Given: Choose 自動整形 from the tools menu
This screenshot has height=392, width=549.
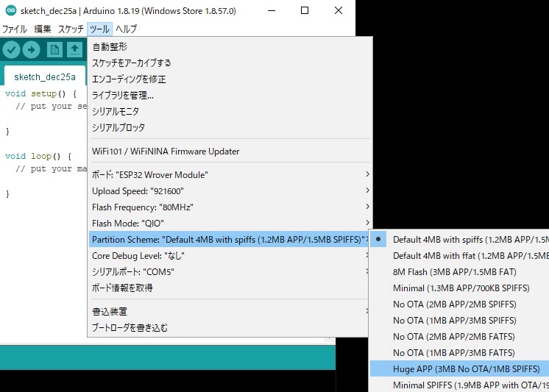Looking at the screenshot, I should point(230,46).
